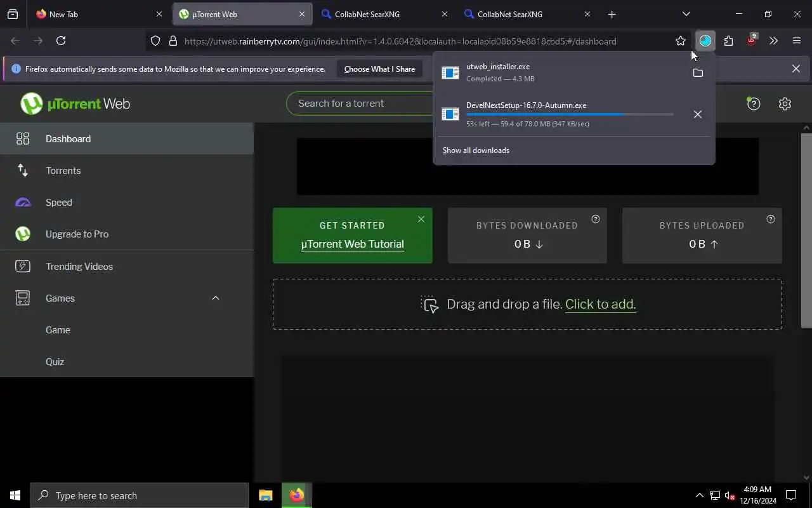Open File Explorer from the taskbar

(265, 495)
